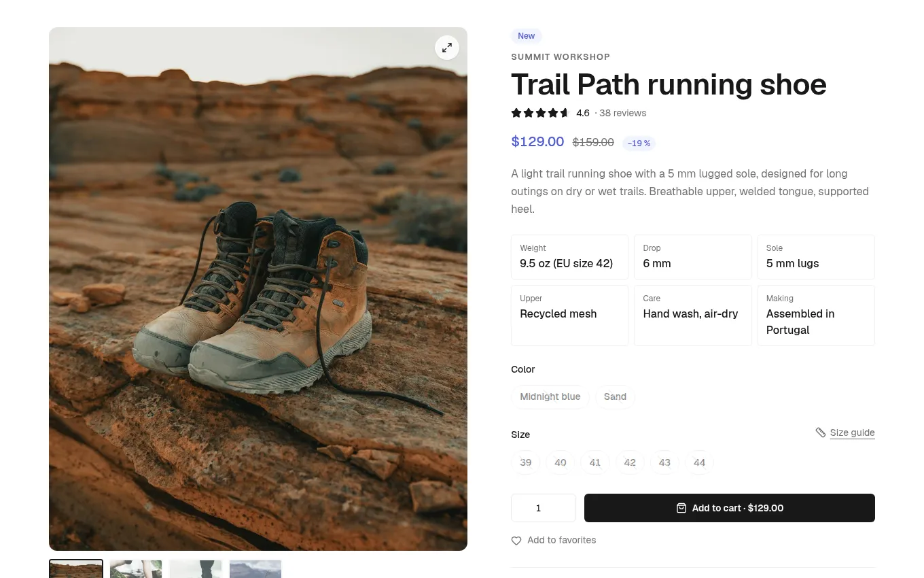The image size is (924, 578).
Task: Open the Size guide link
Action: click(x=852, y=432)
